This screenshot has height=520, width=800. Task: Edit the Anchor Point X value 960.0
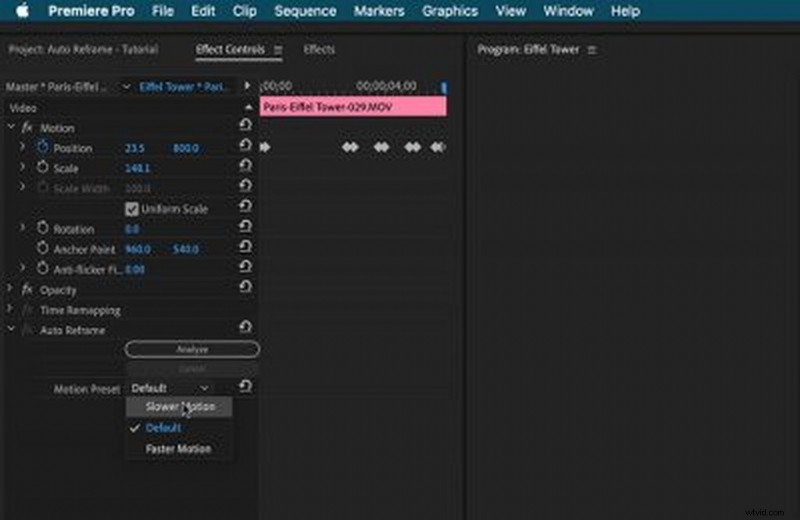138,249
